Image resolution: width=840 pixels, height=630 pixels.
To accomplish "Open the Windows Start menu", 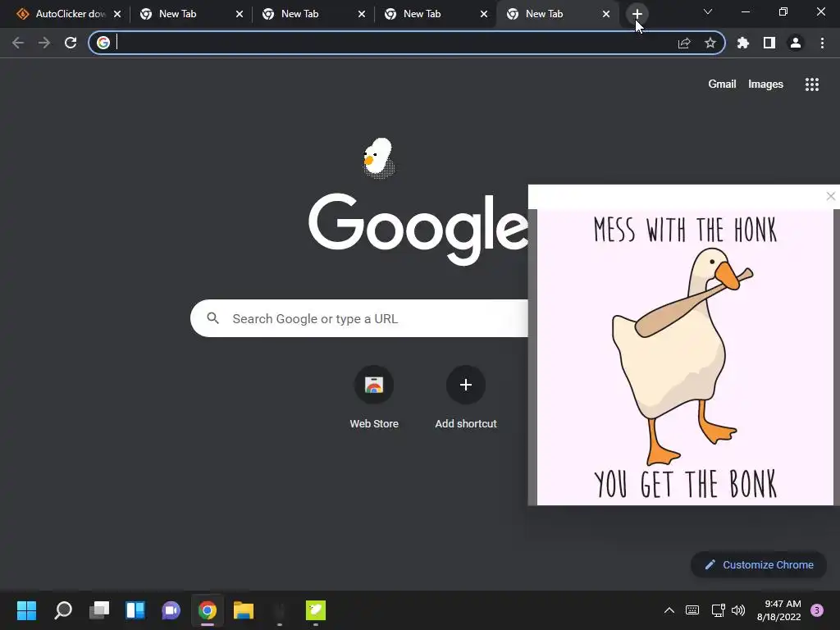I will click(x=27, y=610).
